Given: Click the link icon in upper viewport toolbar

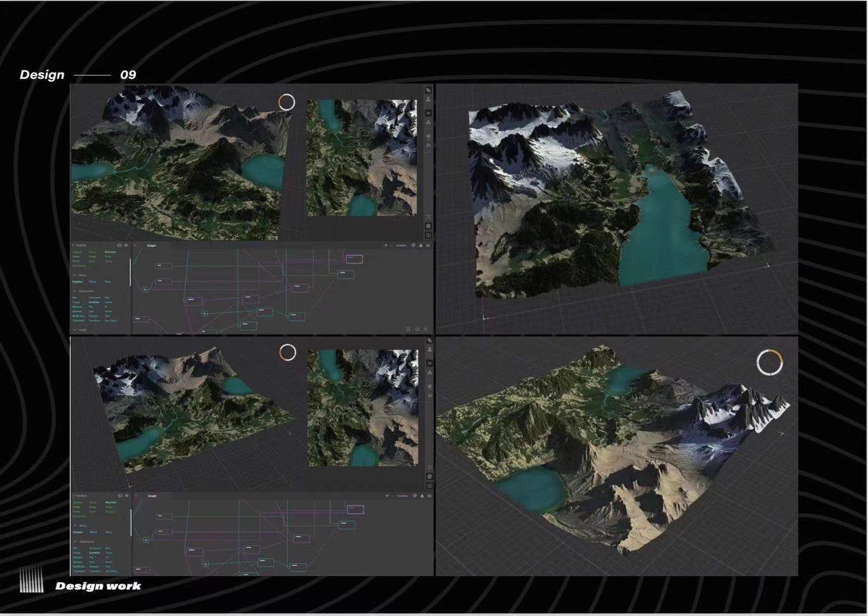Looking at the screenshot, I should (428, 90).
